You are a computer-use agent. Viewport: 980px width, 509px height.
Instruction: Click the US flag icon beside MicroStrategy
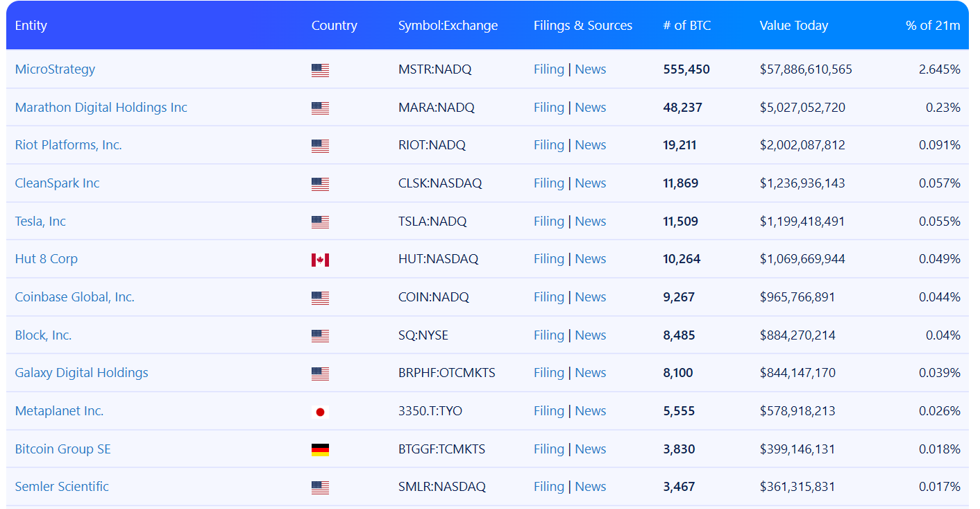pyautogui.click(x=320, y=70)
